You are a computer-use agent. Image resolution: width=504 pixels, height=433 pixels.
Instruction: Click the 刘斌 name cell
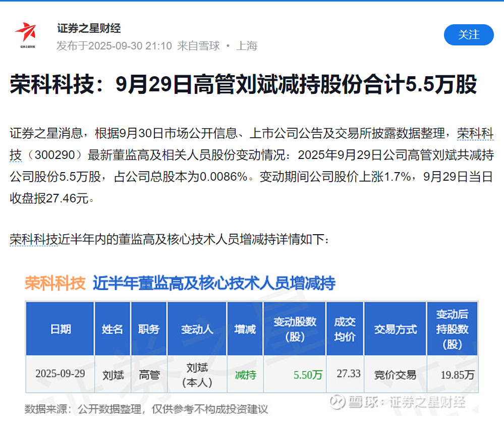[x=113, y=374]
